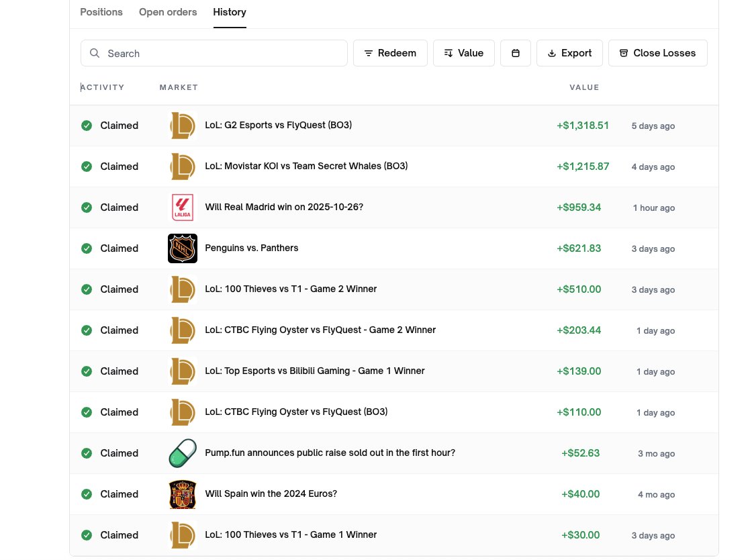Open the Redeem filter dropdown
The height and width of the screenshot is (560, 750).
(390, 53)
